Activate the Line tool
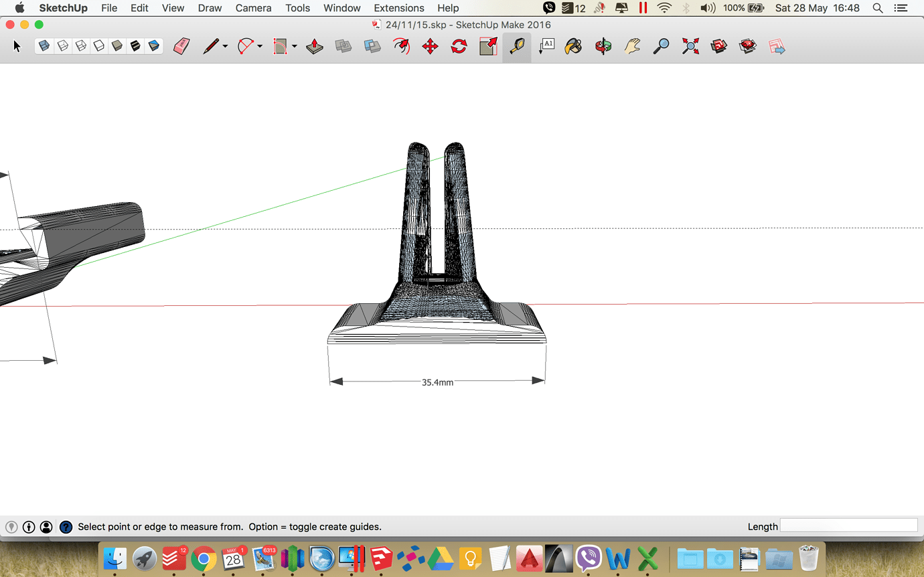924x577 pixels. [212, 46]
